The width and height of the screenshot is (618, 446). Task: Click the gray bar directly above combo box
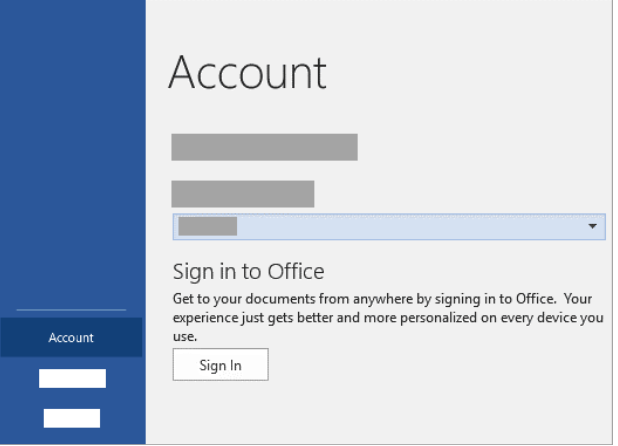[243, 193]
